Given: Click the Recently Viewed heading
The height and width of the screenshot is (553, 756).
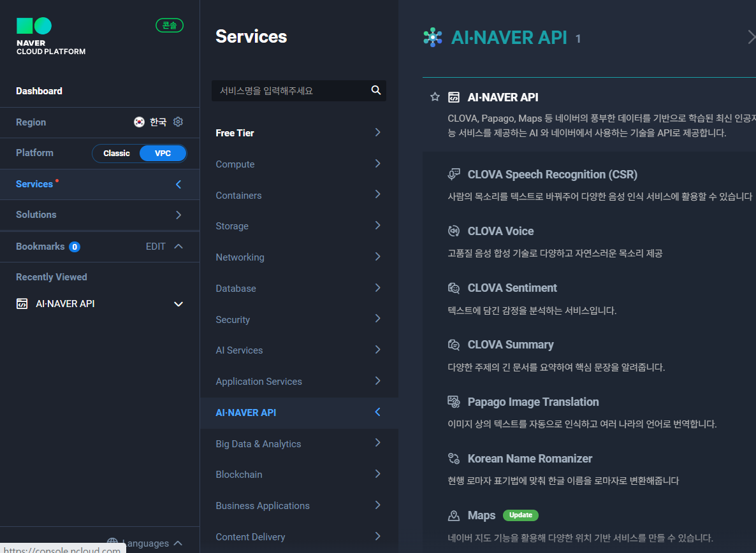Looking at the screenshot, I should [x=52, y=277].
